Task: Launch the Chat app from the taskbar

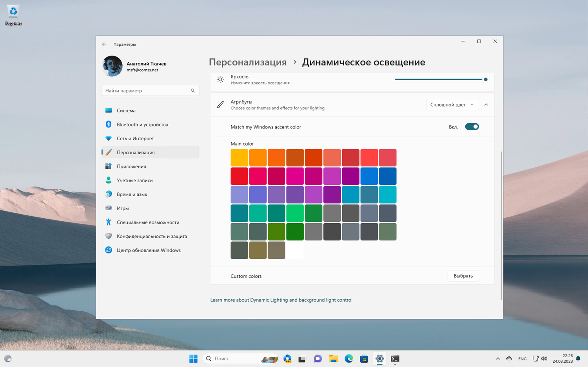Action: [x=318, y=358]
